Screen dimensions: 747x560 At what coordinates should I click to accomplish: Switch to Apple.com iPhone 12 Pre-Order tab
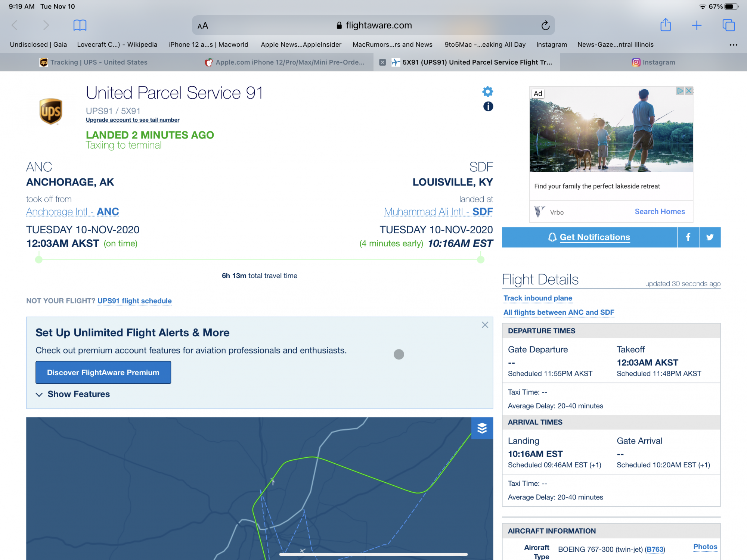(x=280, y=62)
